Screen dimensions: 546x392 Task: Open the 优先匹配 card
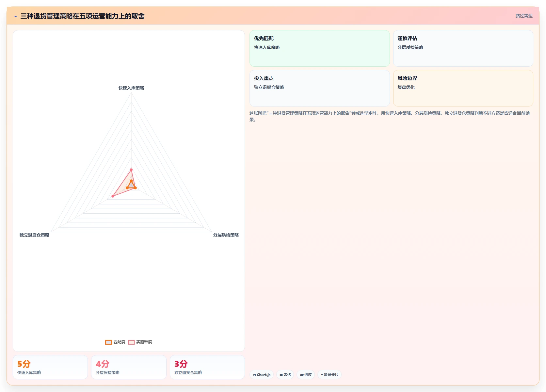click(x=320, y=48)
